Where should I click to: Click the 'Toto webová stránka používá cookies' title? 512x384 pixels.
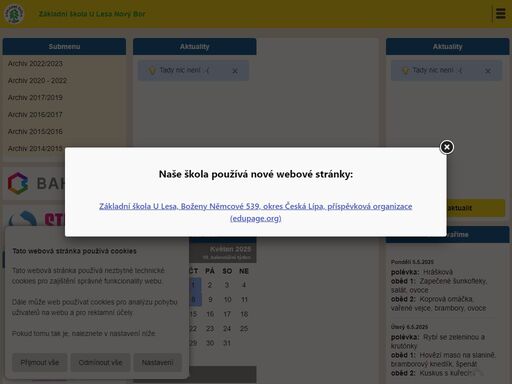click(x=74, y=251)
